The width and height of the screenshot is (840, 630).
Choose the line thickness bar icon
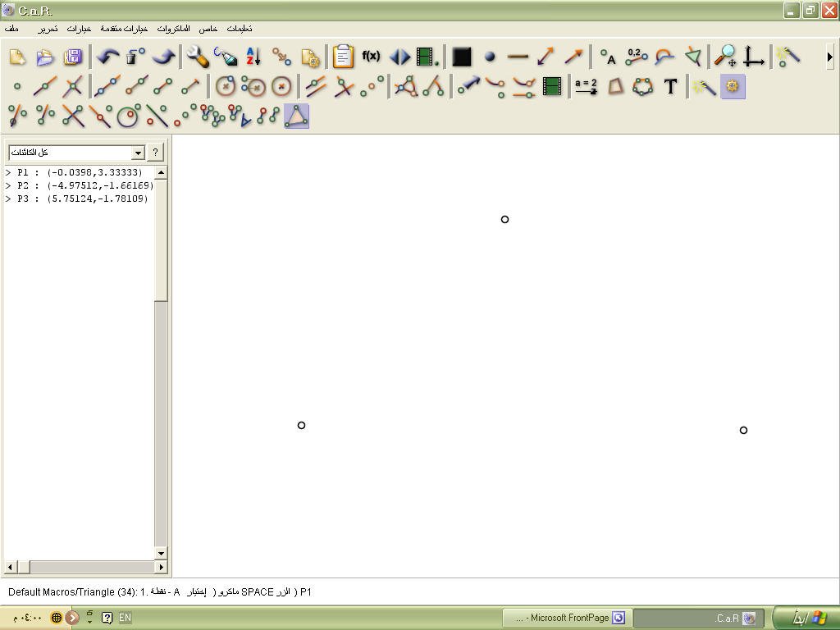518,57
